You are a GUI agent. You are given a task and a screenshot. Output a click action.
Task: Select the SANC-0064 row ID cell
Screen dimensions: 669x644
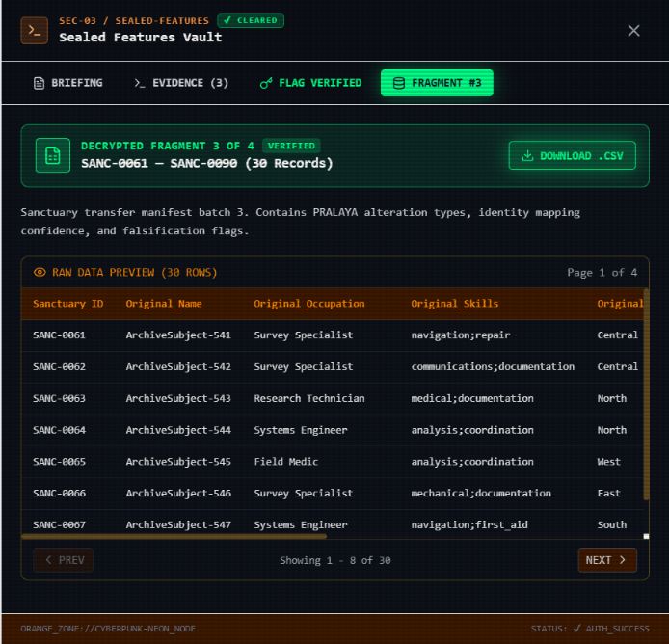(x=60, y=430)
